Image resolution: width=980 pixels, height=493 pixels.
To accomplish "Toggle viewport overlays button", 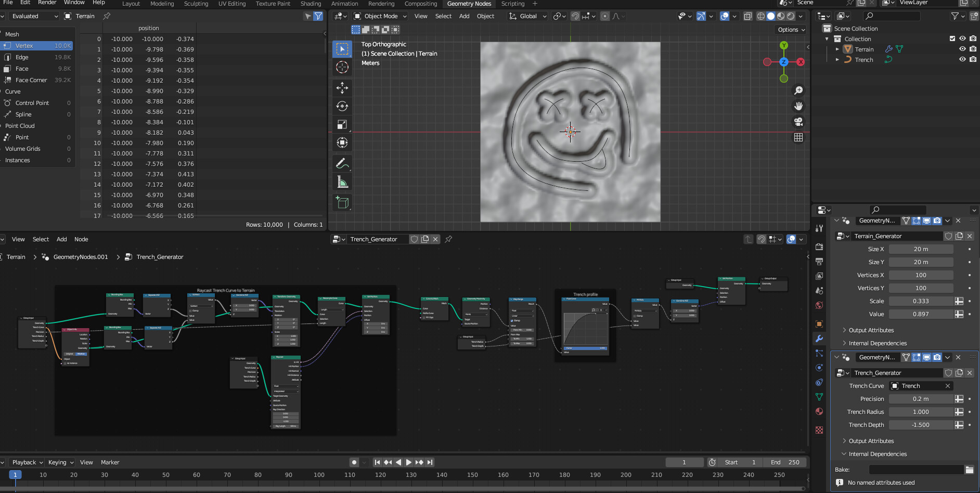I will (725, 16).
